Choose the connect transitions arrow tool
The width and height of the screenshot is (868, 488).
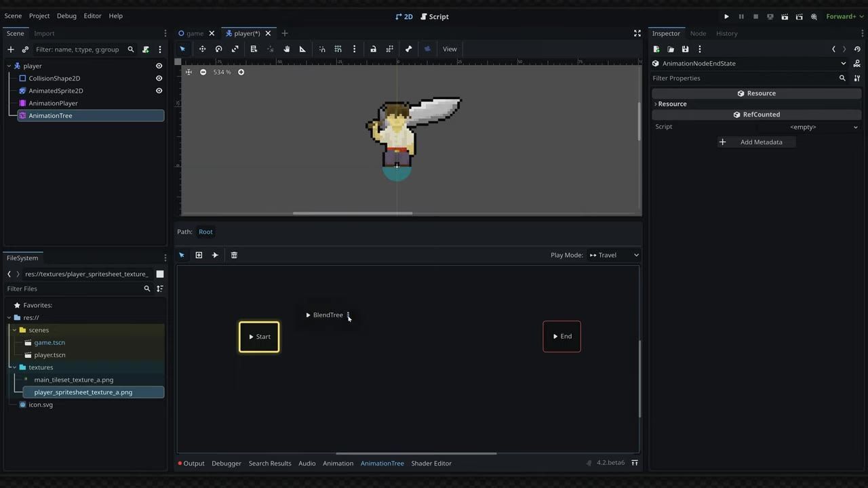tap(215, 255)
